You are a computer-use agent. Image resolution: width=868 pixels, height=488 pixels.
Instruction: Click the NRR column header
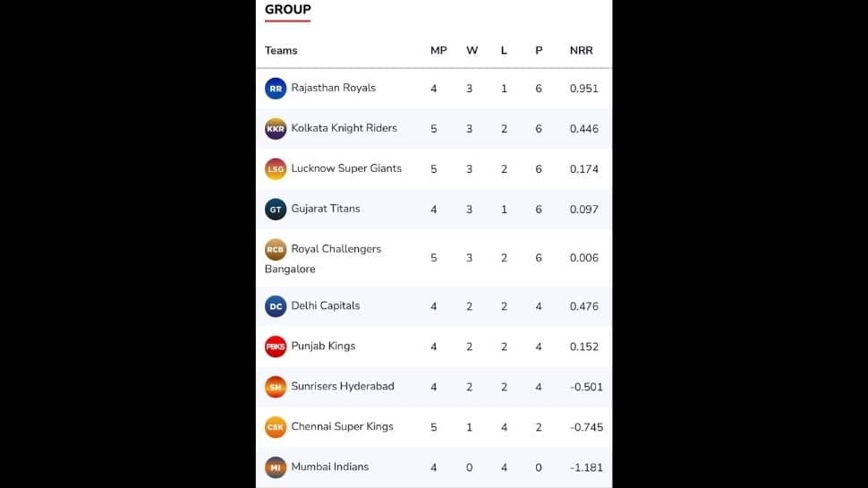(582, 50)
